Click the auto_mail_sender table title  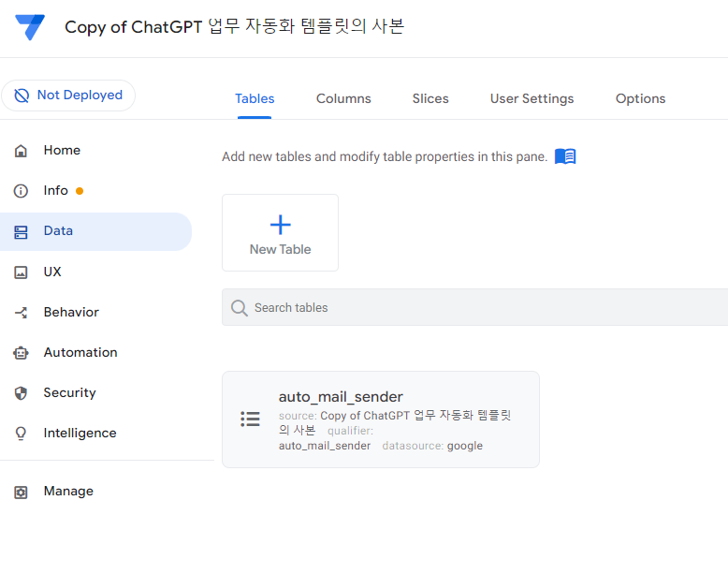[x=341, y=397]
